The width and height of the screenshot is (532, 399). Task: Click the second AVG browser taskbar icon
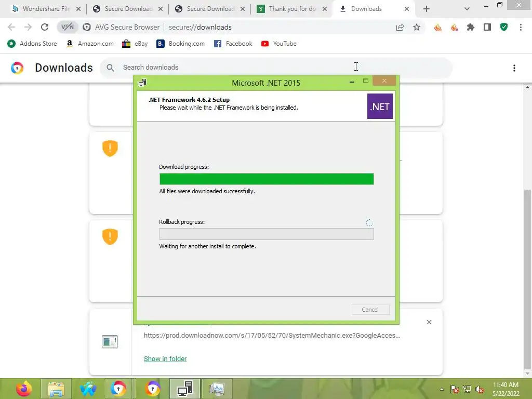tap(153, 389)
